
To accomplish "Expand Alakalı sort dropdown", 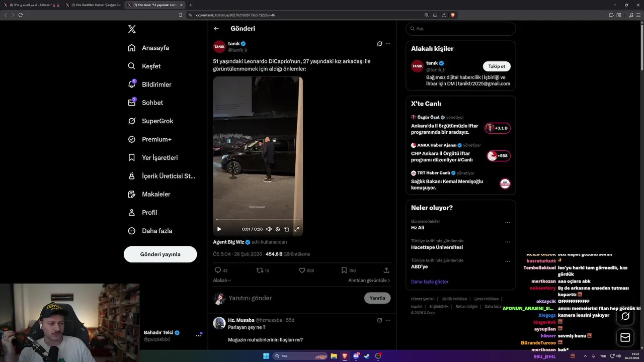I will (222, 280).
